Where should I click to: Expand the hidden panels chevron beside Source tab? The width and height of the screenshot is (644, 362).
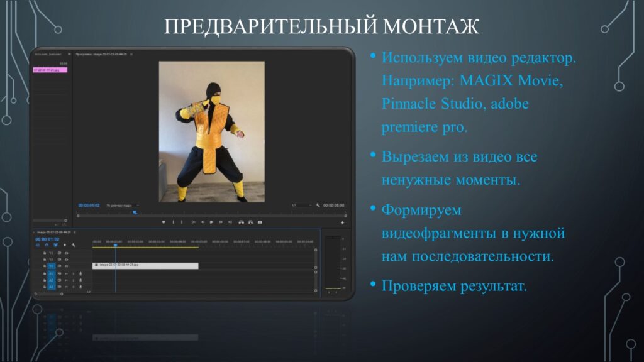tap(69, 54)
